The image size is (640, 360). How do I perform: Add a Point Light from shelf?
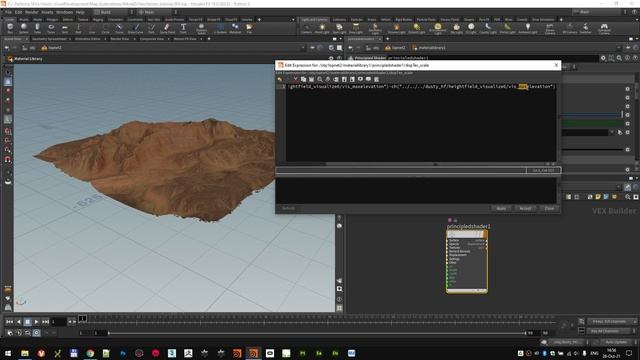(x=322, y=28)
